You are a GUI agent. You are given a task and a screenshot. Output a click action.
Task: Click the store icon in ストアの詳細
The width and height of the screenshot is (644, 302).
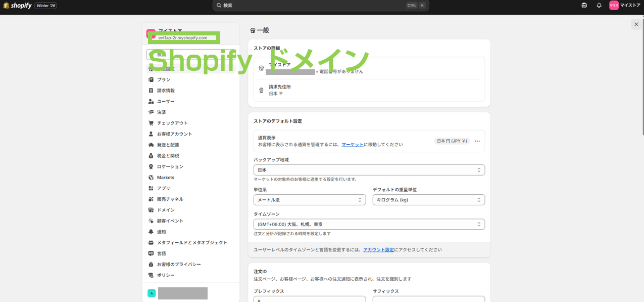click(261, 68)
